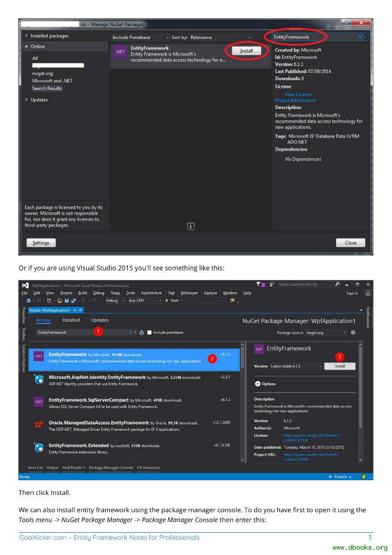Click the green check status bar icon
This screenshot has height=555, width=392.
point(363,476)
